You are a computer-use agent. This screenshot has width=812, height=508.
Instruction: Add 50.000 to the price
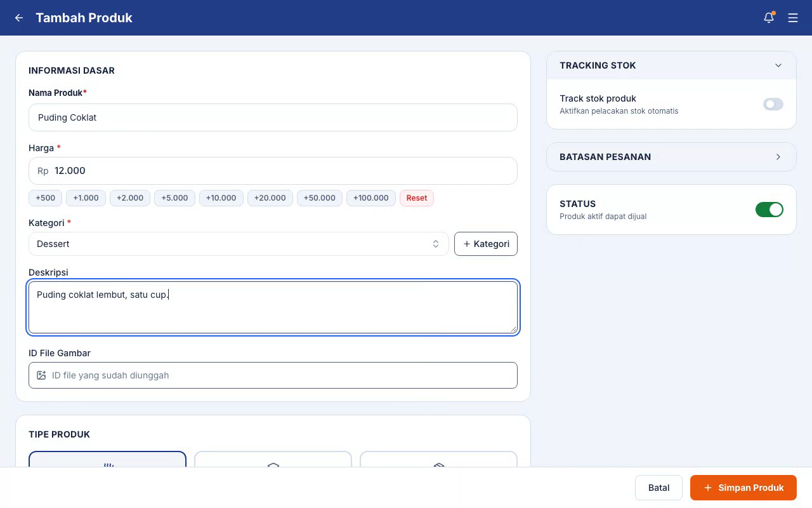[x=320, y=198]
